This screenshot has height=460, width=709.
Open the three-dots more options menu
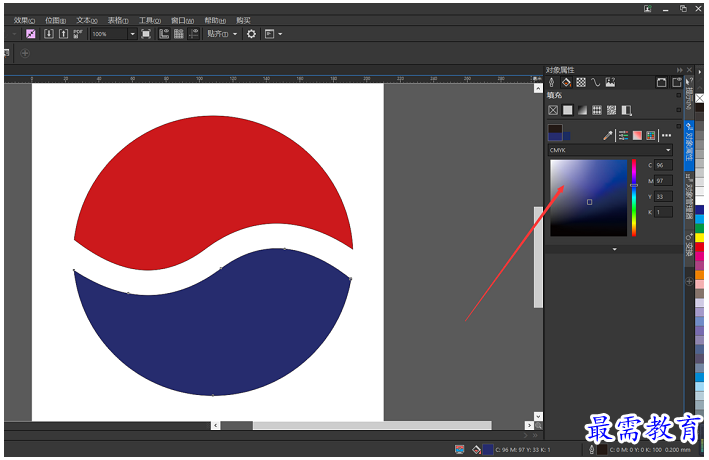(666, 135)
